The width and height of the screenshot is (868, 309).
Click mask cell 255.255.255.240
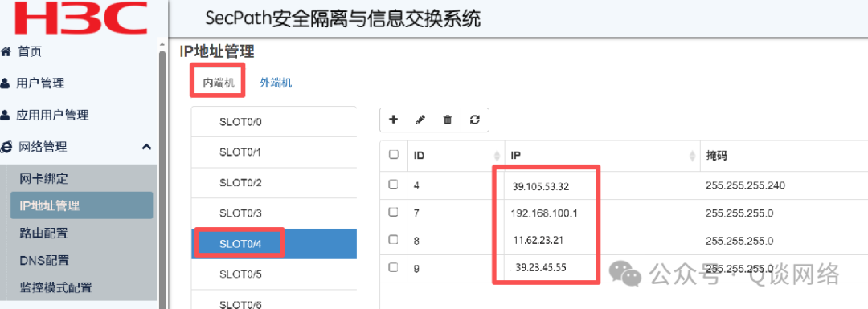[746, 185]
